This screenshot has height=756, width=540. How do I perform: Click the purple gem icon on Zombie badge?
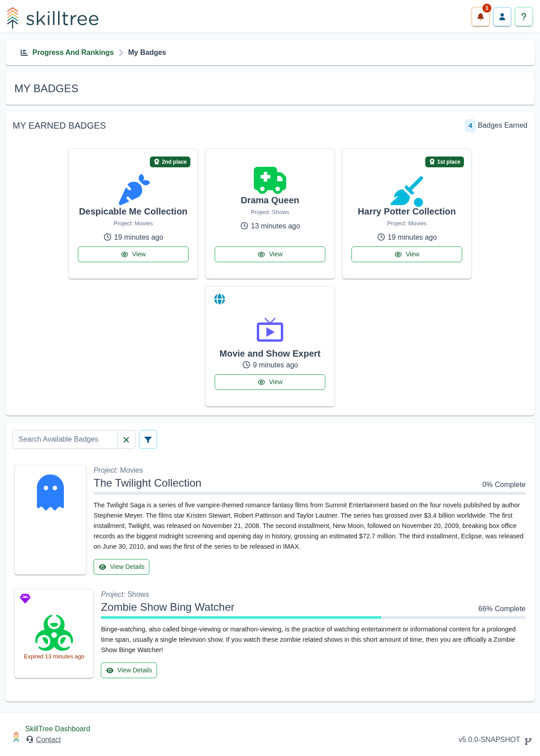click(25, 598)
